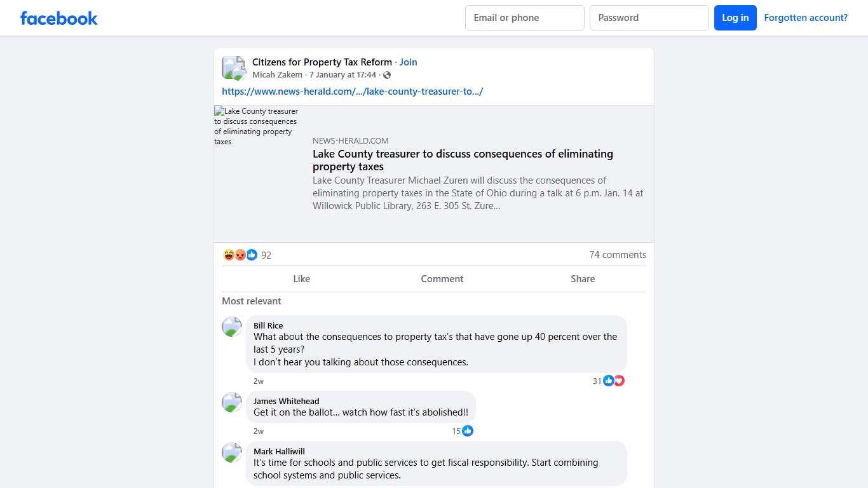
Task: Open the post reaction emoji icons
Action: [240, 255]
